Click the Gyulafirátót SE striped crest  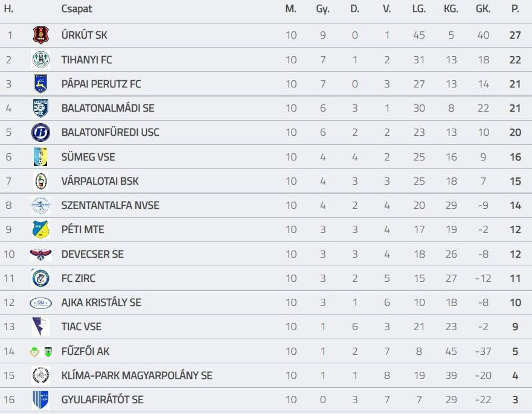[40, 400]
